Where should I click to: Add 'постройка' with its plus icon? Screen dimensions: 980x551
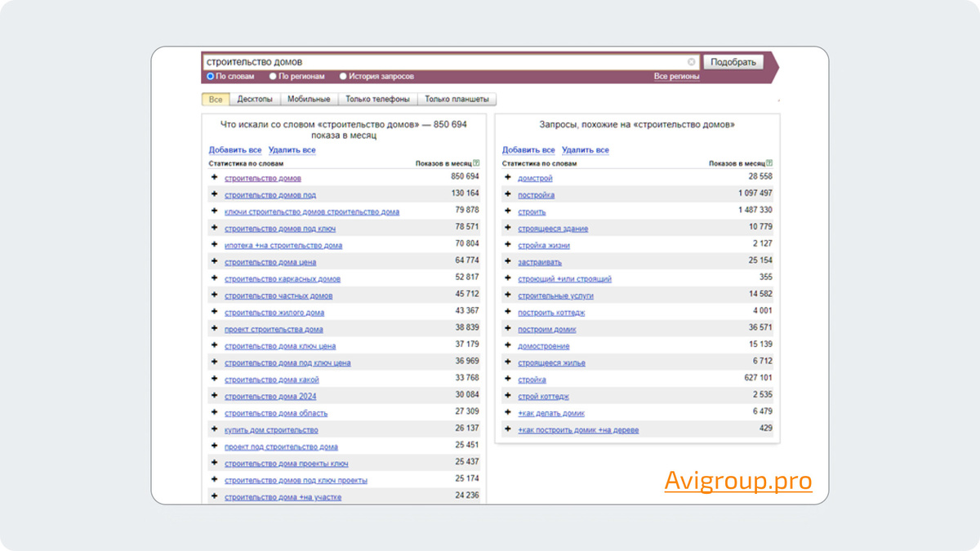point(508,194)
